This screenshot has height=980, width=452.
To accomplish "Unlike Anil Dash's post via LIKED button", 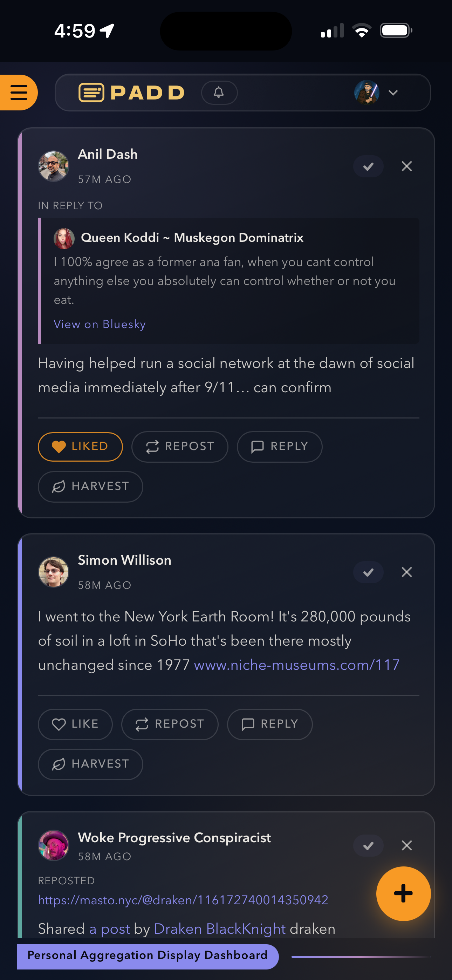I will [80, 446].
